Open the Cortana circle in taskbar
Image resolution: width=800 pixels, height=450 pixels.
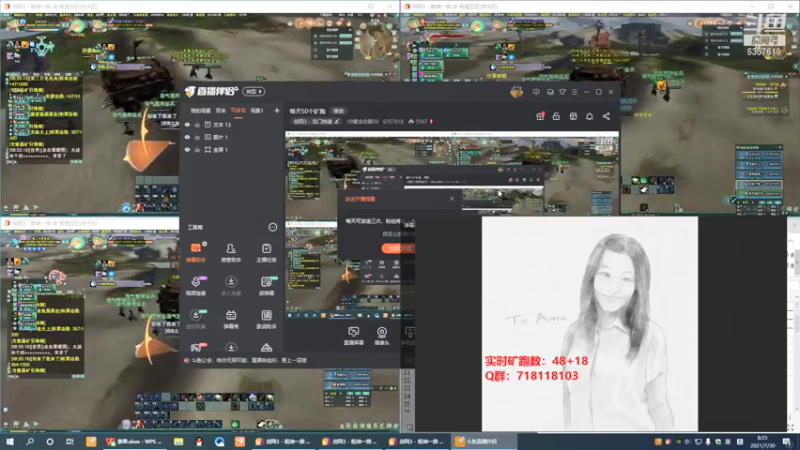[49, 441]
